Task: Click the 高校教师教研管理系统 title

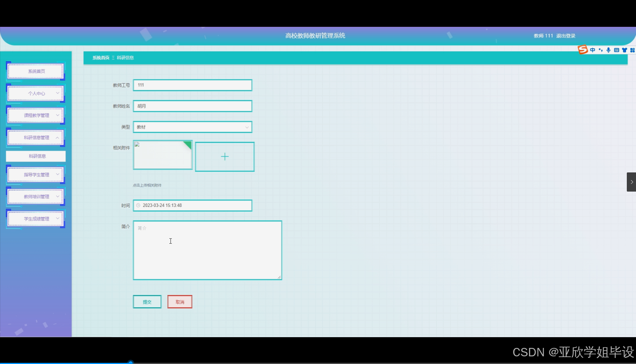Action: pyautogui.click(x=315, y=36)
